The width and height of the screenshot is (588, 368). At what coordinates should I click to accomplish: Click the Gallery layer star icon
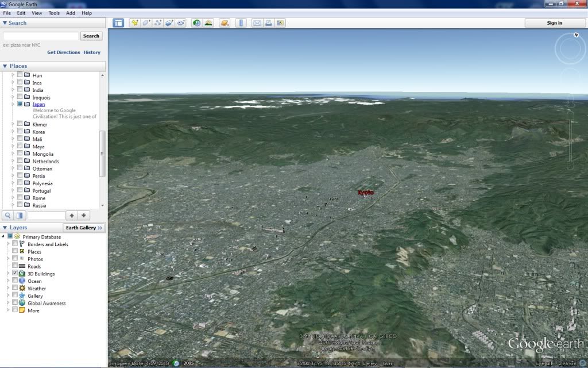(x=22, y=296)
